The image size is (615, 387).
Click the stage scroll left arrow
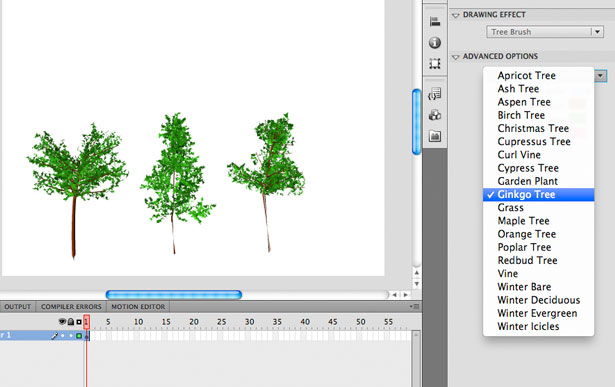tap(395, 294)
